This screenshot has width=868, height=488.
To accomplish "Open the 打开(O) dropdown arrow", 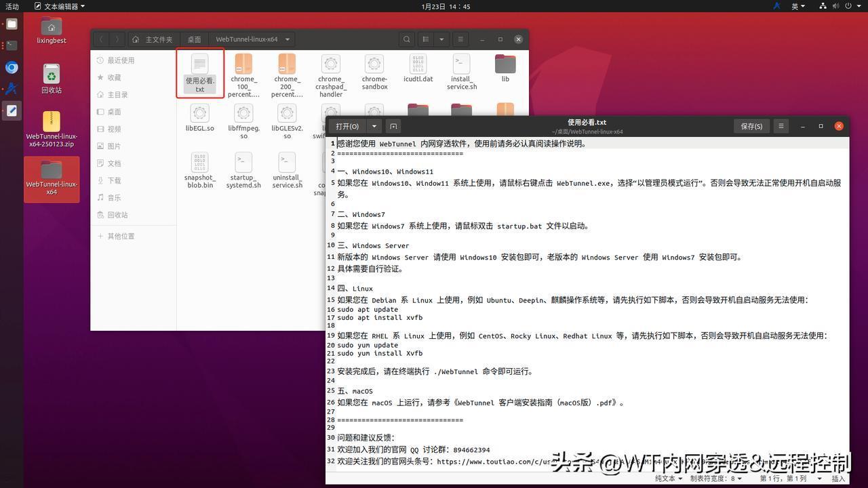I will [x=374, y=126].
